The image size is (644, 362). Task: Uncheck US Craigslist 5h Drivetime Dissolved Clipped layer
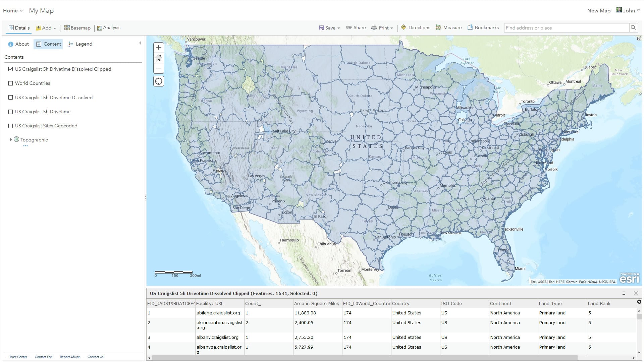(11, 69)
